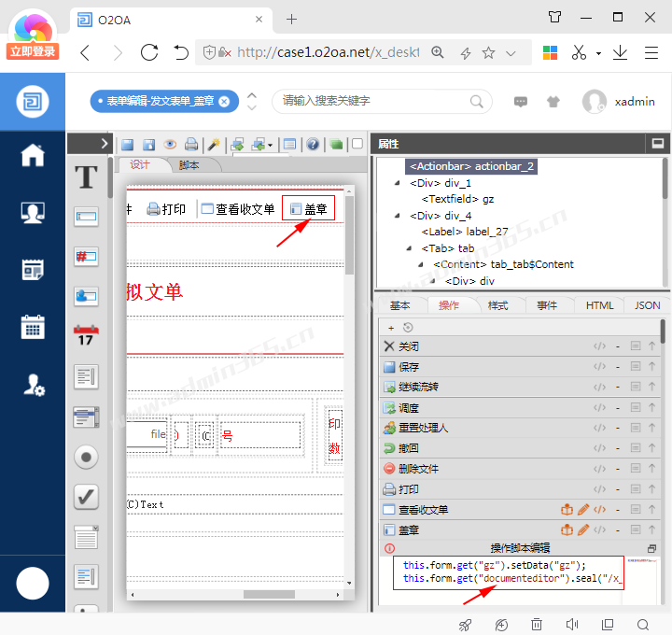Click the magic wand toolbar icon
Screen dimensions: 672x635
(214, 145)
